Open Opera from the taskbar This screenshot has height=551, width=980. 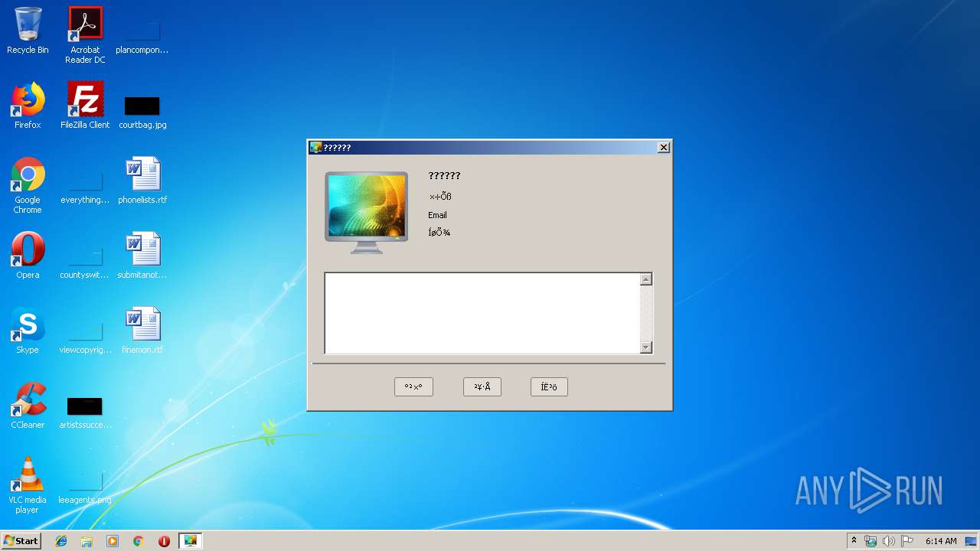pos(164,541)
